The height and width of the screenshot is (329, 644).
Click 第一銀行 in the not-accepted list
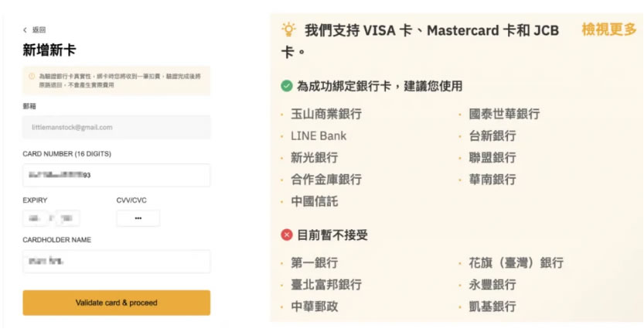tap(314, 262)
